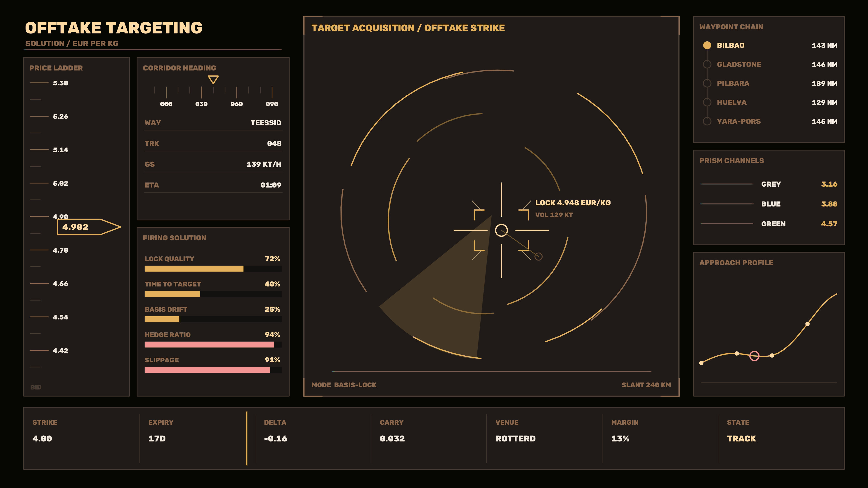Click the 090 heading scale label
This screenshot has height=488, width=868.
(x=272, y=104)
